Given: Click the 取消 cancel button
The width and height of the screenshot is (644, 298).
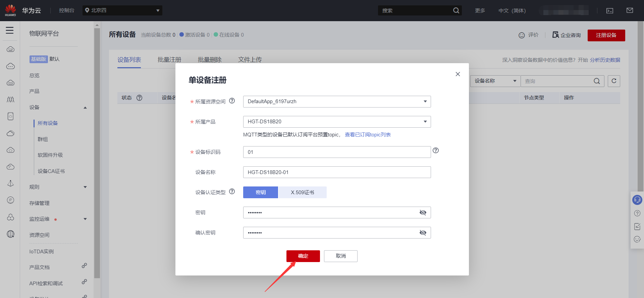Looking at the screenshot, I should click(x=340, y=256).
